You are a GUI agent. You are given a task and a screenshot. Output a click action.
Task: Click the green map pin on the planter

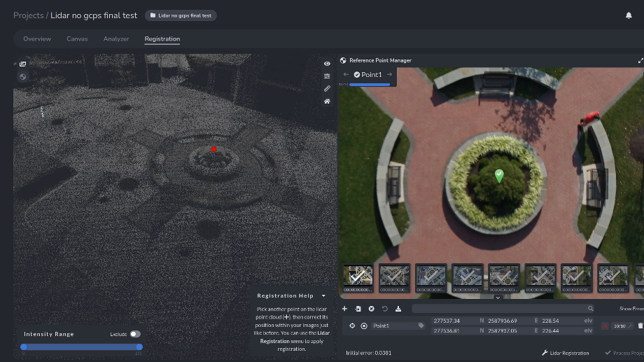[x=499, y=176]
